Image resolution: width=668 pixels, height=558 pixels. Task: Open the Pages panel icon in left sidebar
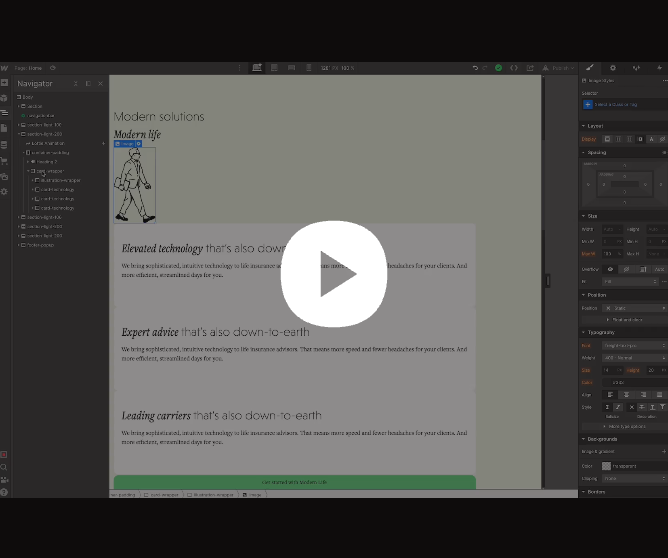(x=5, y=129)
